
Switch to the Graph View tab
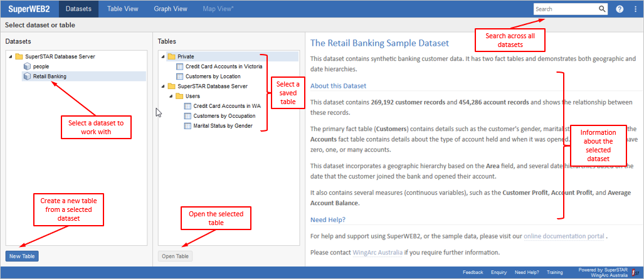(171, 9)
